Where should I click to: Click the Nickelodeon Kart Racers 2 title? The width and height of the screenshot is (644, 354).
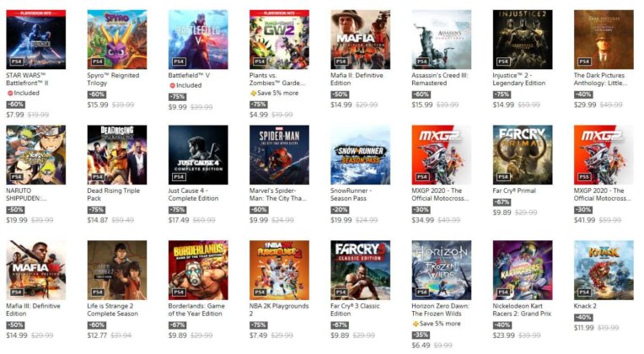click(x=522, y=309)
